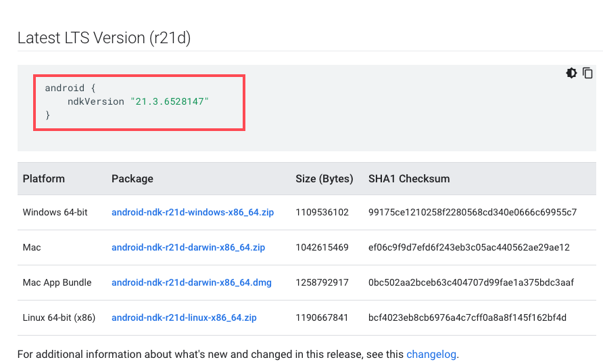
Task: Click the Mac App Bundle checksum
Action: [471, 282]
